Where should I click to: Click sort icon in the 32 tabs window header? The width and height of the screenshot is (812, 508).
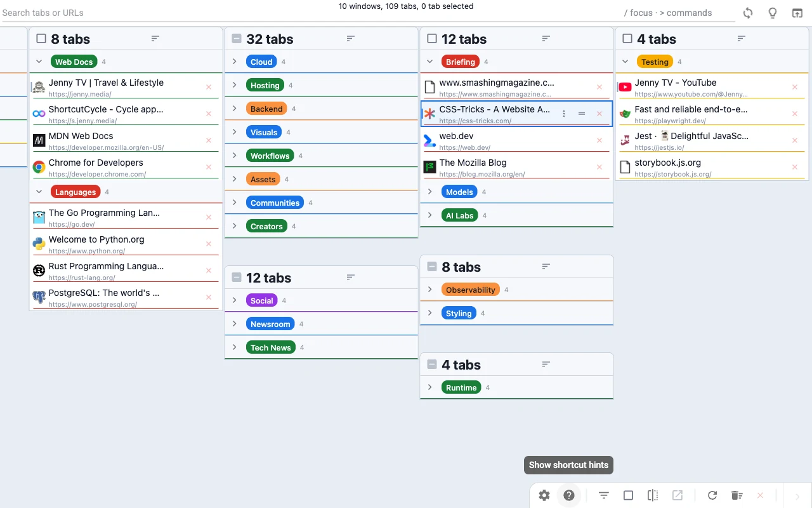pyautogui.click(x=350, y=39)
